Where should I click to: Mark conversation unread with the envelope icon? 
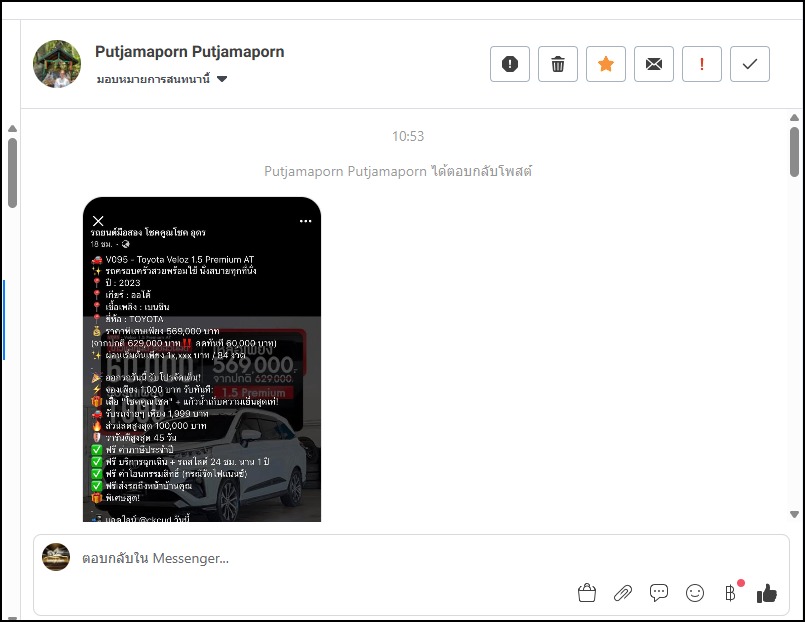click(654, 64)
